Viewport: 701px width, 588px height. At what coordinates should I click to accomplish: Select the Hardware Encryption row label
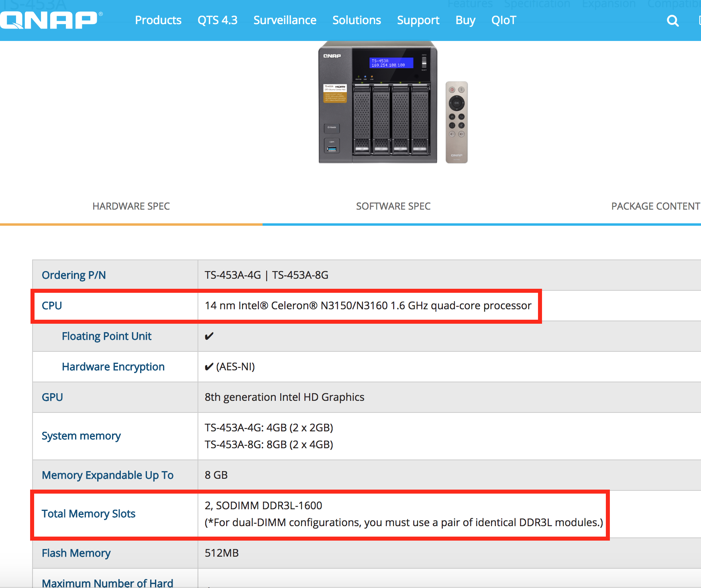[113, 367]
